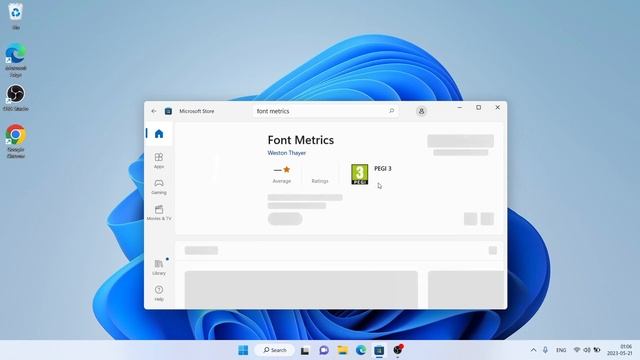
Task: Show hidden system tray icons
Action: click(533, 350)
